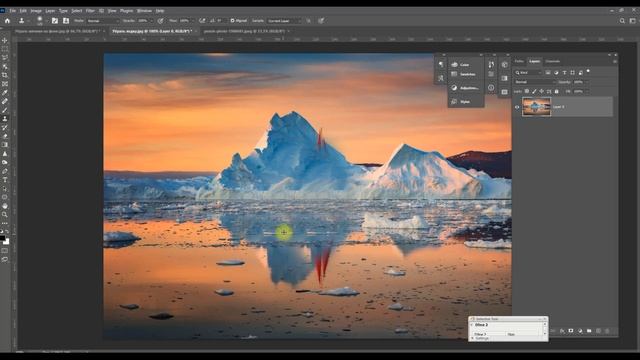Switch to the Channels tab

(x=553, y=61)
